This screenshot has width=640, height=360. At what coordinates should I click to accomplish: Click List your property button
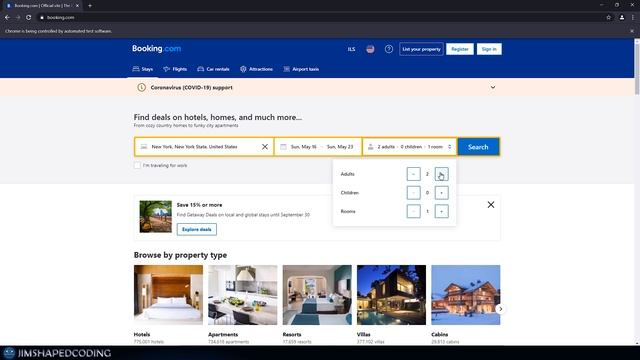421,49
